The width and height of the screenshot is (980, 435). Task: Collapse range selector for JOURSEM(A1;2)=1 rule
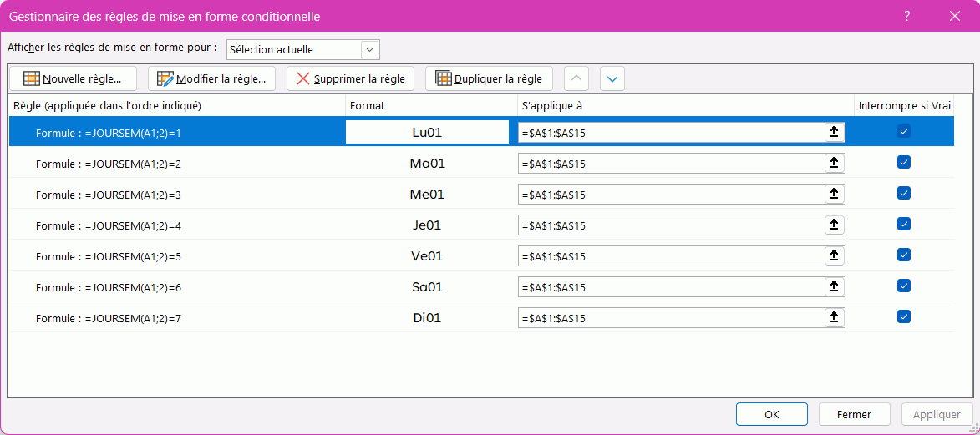click(834, 132)
